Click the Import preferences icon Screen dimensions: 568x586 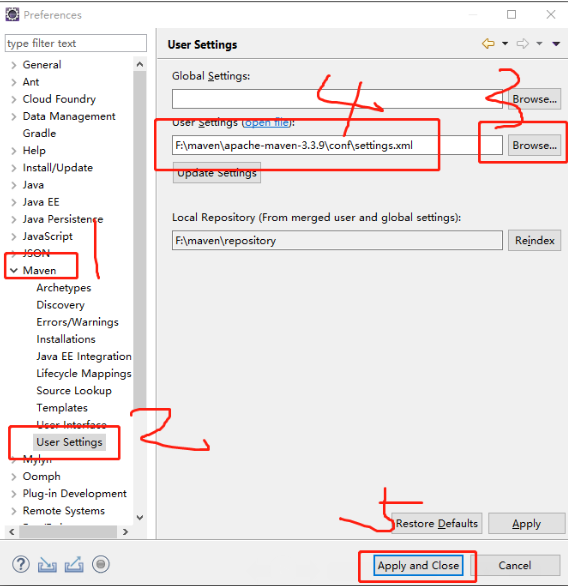pos(47,565)
